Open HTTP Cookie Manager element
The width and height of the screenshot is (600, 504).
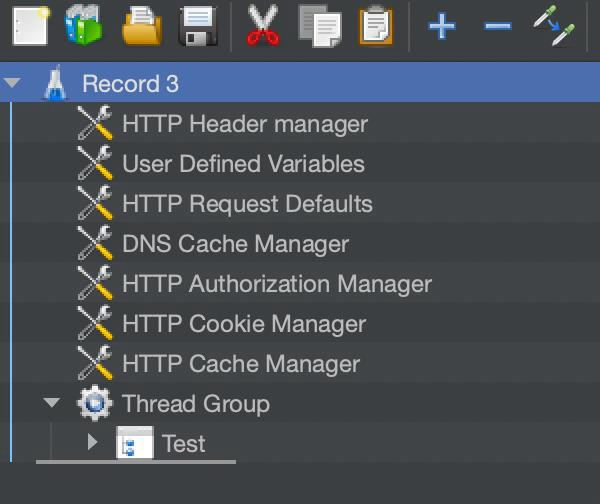click(243, 324)
